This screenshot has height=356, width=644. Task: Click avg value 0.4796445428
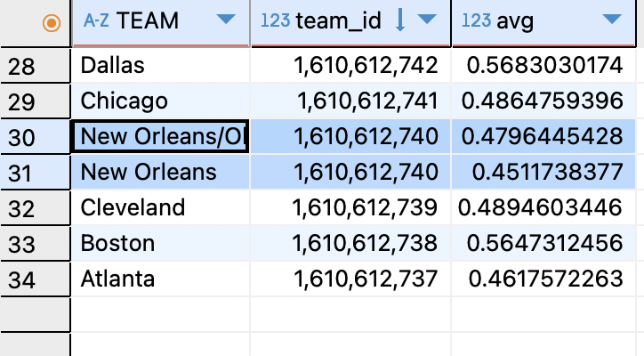[543, 136]
